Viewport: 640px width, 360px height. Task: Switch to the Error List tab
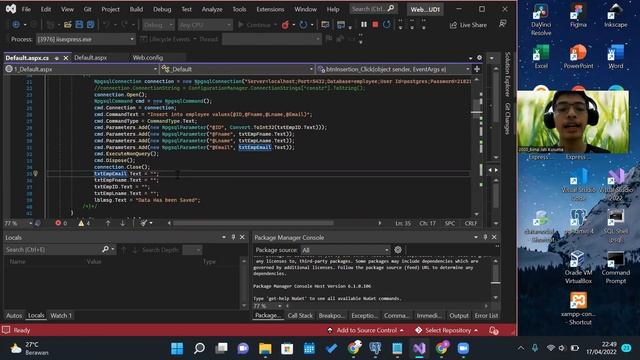click(486, 316)
